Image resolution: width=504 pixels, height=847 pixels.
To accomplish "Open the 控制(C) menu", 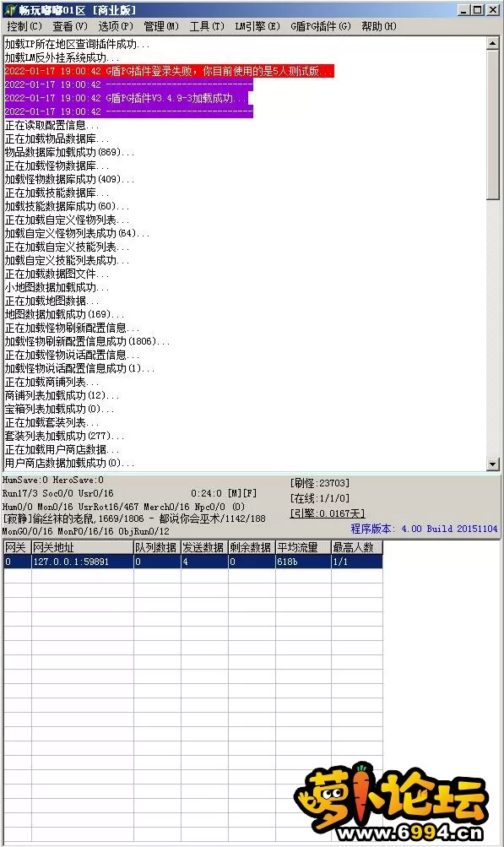I will click(24, 26).
